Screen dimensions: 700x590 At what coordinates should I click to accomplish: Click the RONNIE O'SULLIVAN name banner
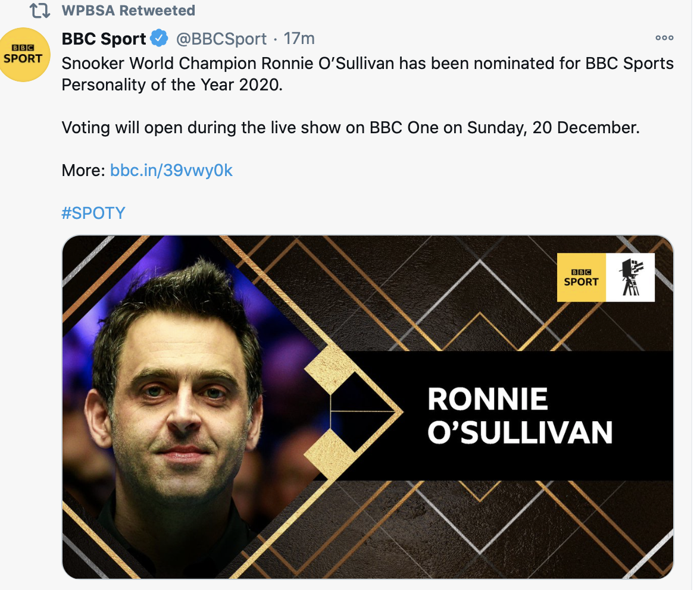click(x=519, y=416)
